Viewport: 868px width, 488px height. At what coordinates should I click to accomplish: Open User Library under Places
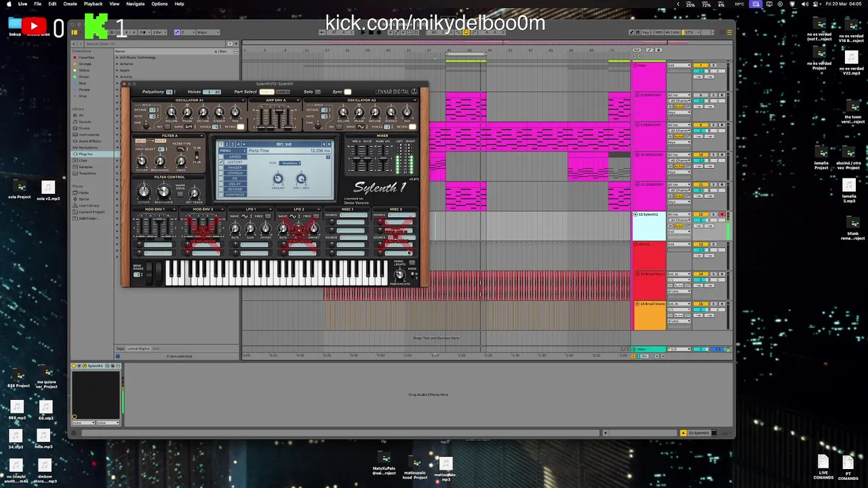click(x=88, y=205)
